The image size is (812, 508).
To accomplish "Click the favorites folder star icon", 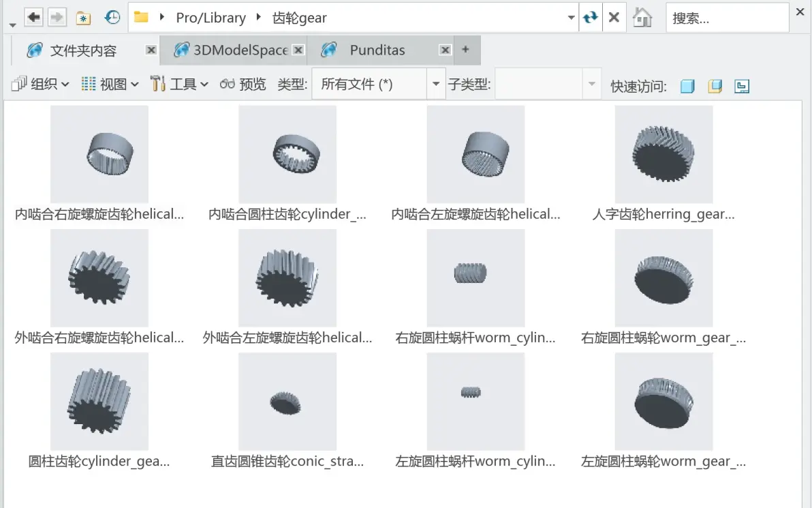I will click(x=83, y=18).
